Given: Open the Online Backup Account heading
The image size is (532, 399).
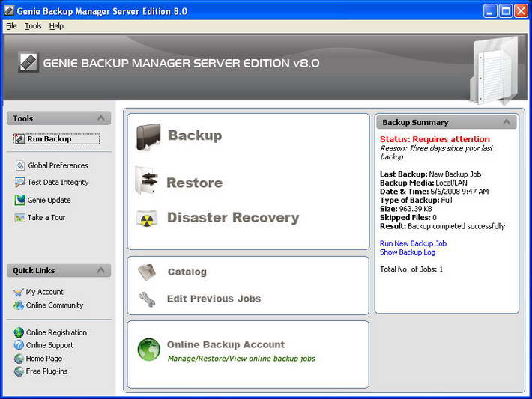Looking at the screenshot, I should (x=226, y=344).
